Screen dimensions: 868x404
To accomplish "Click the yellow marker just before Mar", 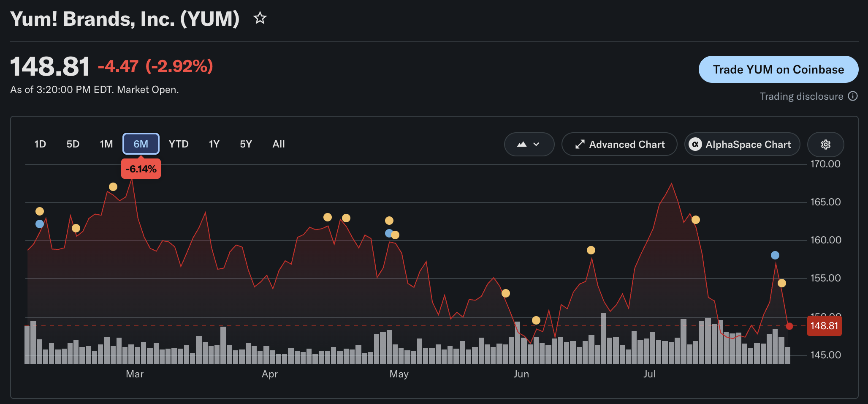I will [x=113, y=187].
